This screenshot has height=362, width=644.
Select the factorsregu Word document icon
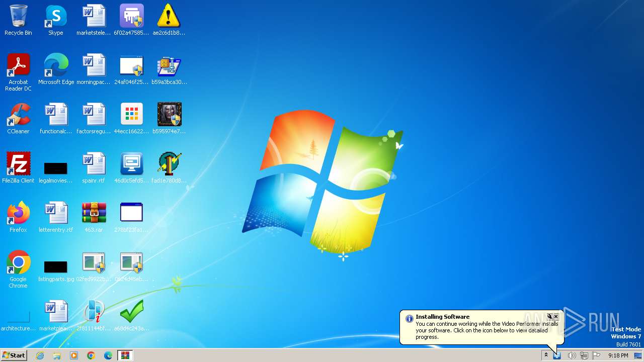tap(94, 119)
